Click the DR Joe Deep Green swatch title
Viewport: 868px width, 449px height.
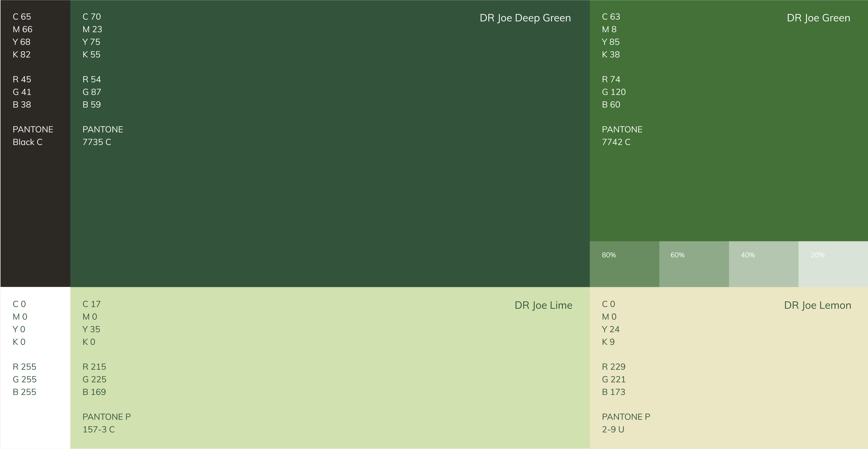525,18
